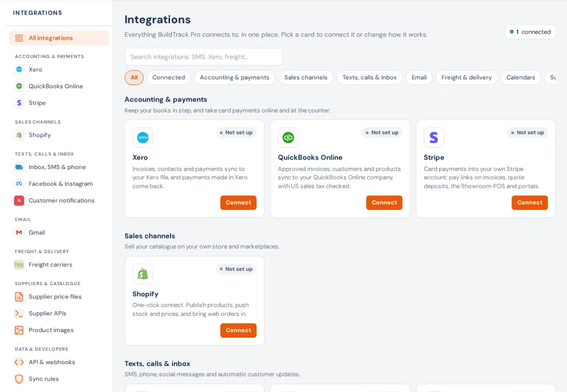
Task: Click the Stripe sidebar icon
Action: click(19, 103)
